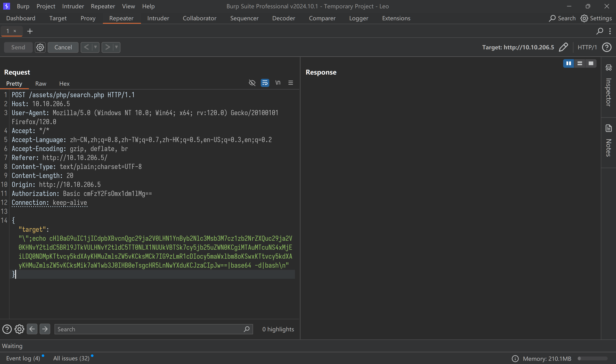The image size is (616, 364).
Task: Select Repeater tab 1
Action: (x=8, y=31)
